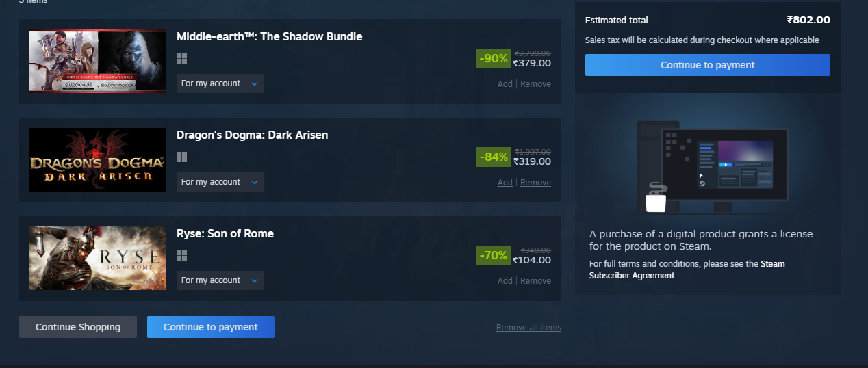Click Windows platform icon under Dragon's Dogma
The width and height of the screenshot is (868, 368).
pyautogui.click(x=181, y=157)
